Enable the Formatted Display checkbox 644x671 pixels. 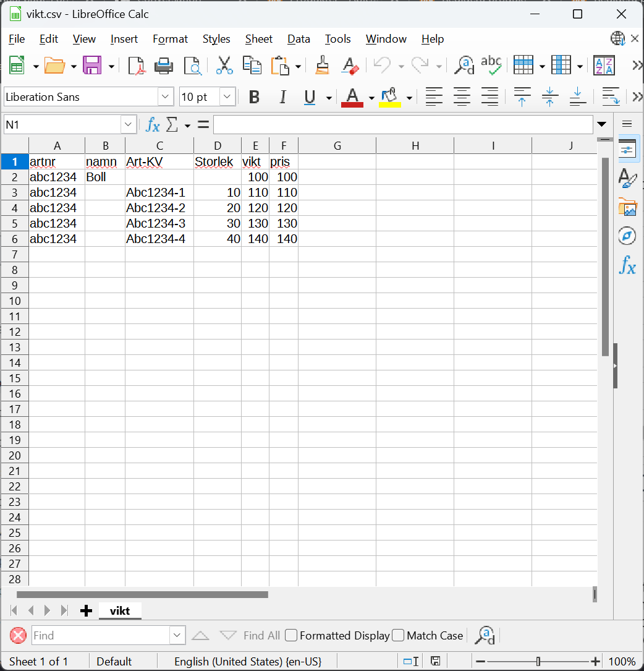click(x=291, y=635)
